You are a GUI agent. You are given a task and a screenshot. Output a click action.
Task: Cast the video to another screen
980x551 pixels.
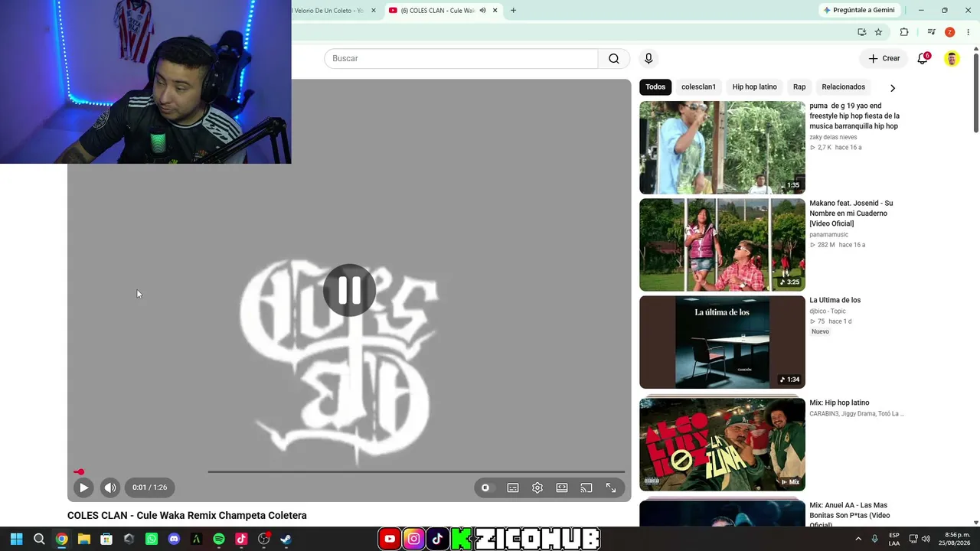(x=586, y=487)
